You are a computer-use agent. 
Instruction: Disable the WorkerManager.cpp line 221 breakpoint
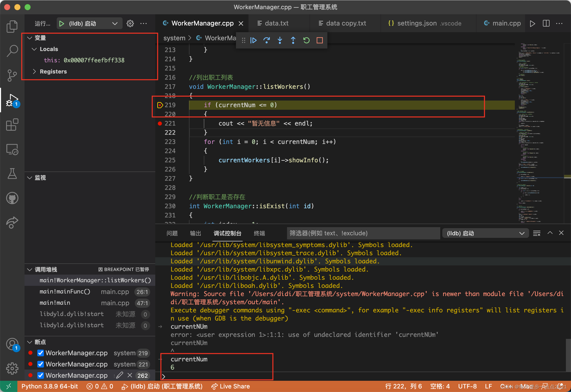click(x=40, y=364)
